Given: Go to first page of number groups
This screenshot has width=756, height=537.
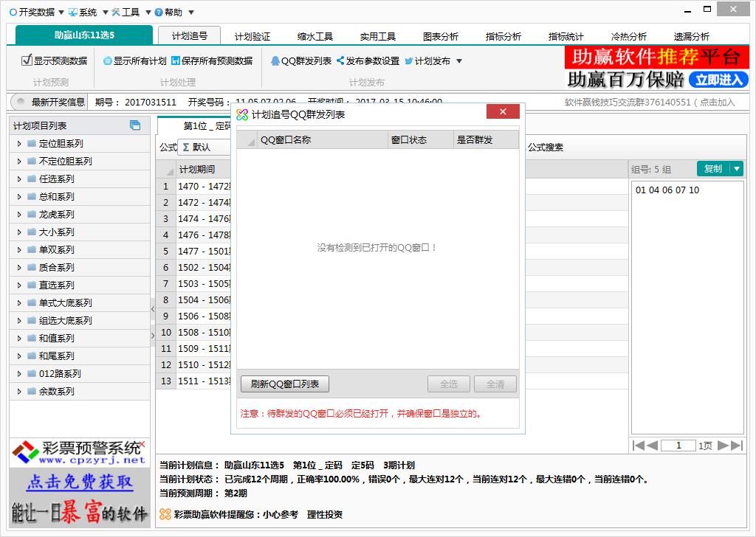Looking at the screenshot, I should tap(639, 446).
